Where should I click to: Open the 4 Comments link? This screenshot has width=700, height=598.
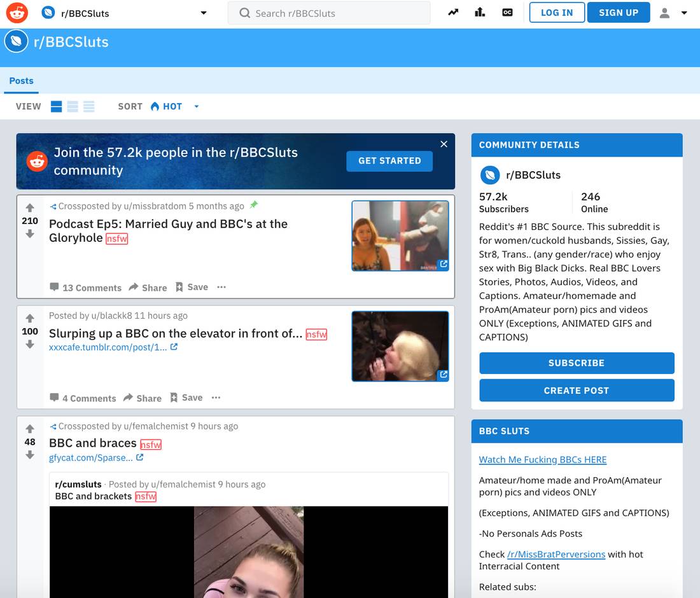tap(83, 398)
